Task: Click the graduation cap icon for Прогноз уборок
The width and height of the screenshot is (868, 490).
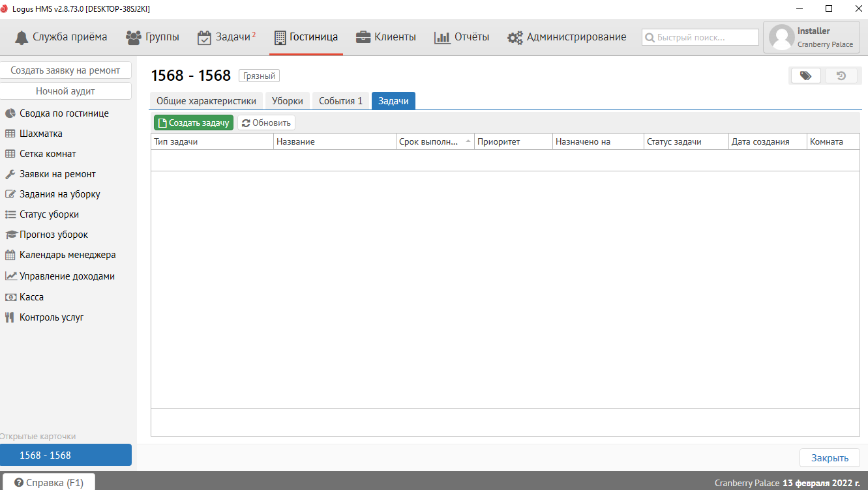Action: click(10, 235)
